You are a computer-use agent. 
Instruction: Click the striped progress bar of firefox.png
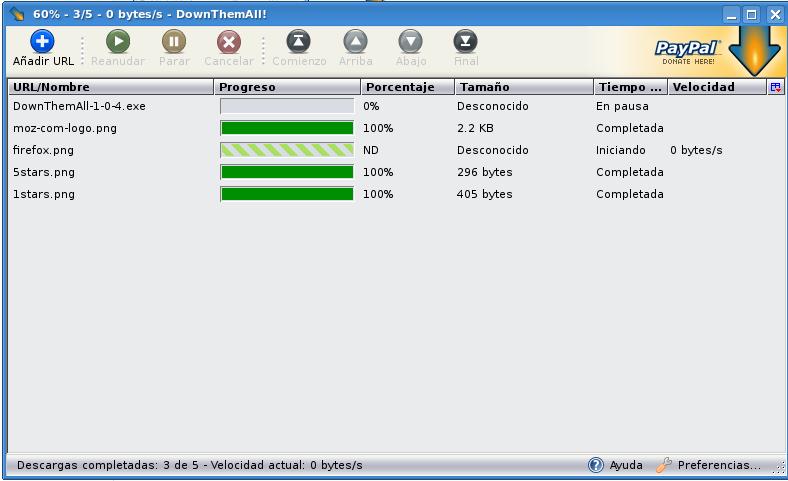click(287, 150)
